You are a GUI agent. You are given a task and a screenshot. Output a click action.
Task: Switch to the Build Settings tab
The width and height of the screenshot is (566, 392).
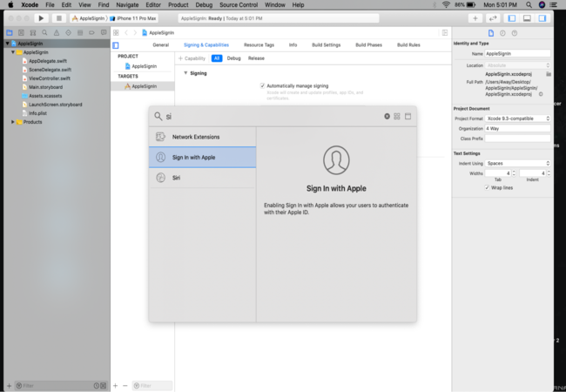[x=326, y=45]
